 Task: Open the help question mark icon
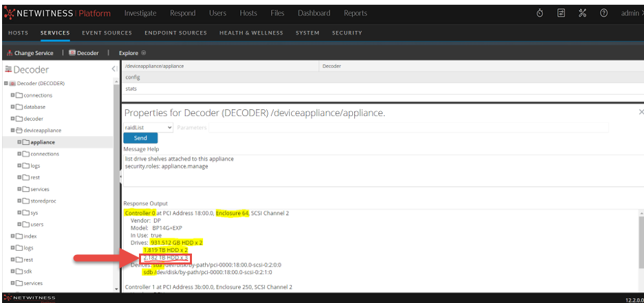tap(603, 13)
